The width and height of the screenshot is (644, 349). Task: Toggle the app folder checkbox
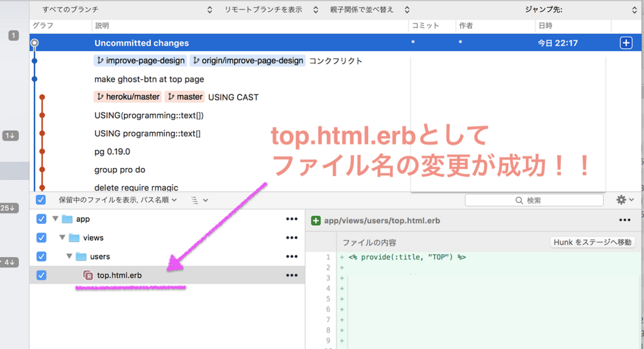(41, 219)
